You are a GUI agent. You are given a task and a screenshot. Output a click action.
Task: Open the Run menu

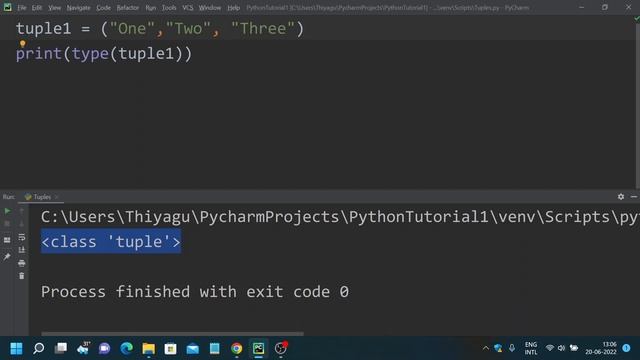pos(151,8)
